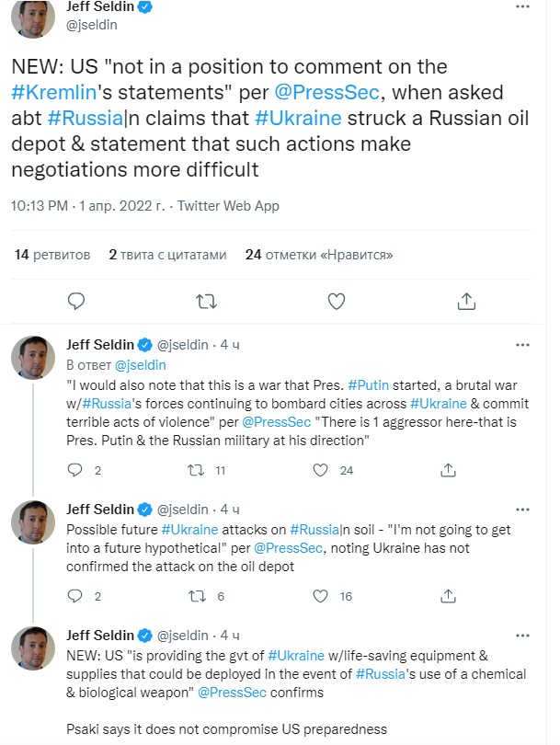
Task: View the 14 retweets list
Action: pyautogui.click(x=51, y=255)
